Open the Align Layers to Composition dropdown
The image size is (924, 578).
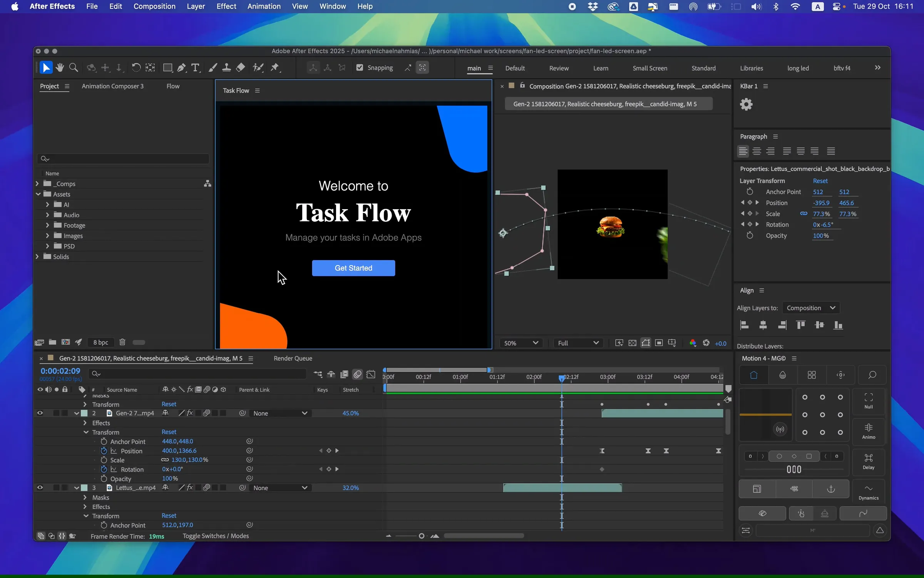pyautogui.click(x=811, y=307)
